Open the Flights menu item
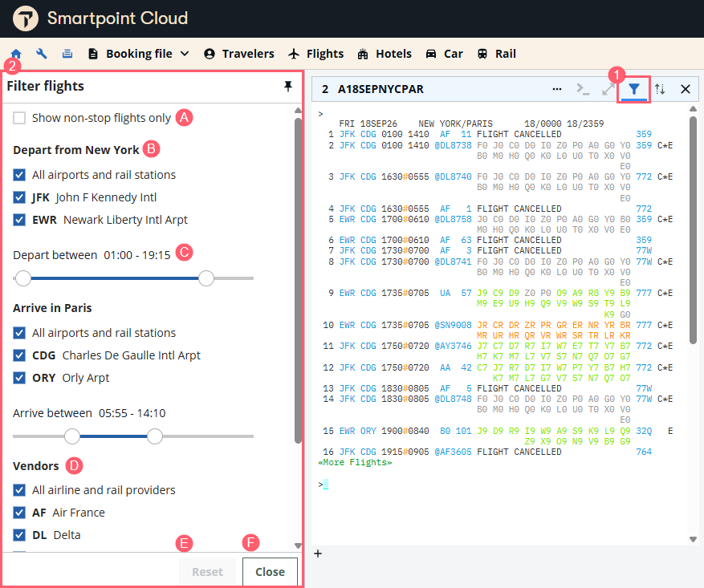This screenshot has width=704, height=588. (x=315, y=54)
